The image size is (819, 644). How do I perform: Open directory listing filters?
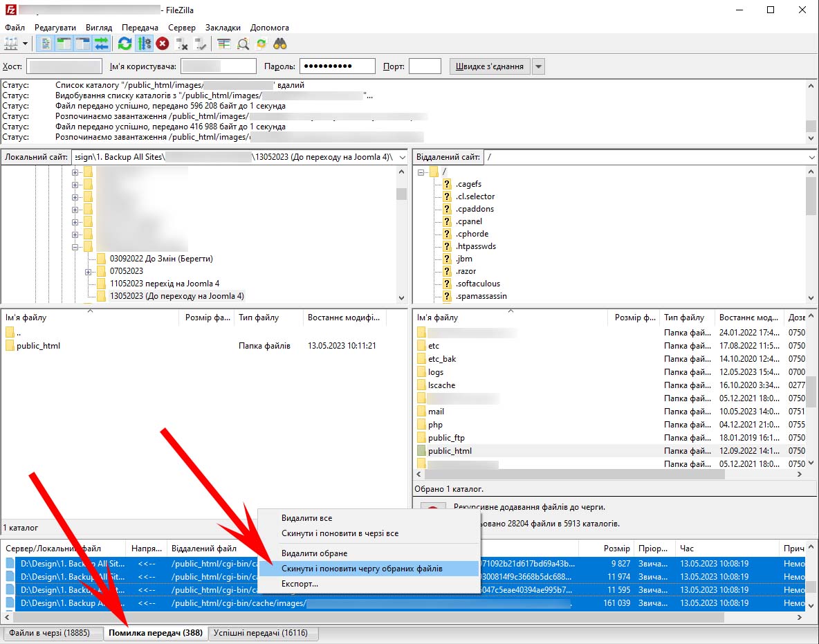click(223, 44)
